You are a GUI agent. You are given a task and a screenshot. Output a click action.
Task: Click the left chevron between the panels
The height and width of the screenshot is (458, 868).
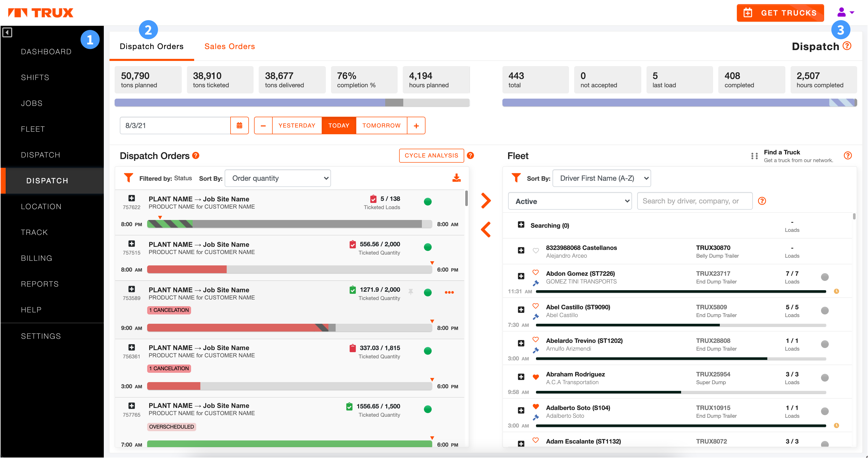coord(486,230)
